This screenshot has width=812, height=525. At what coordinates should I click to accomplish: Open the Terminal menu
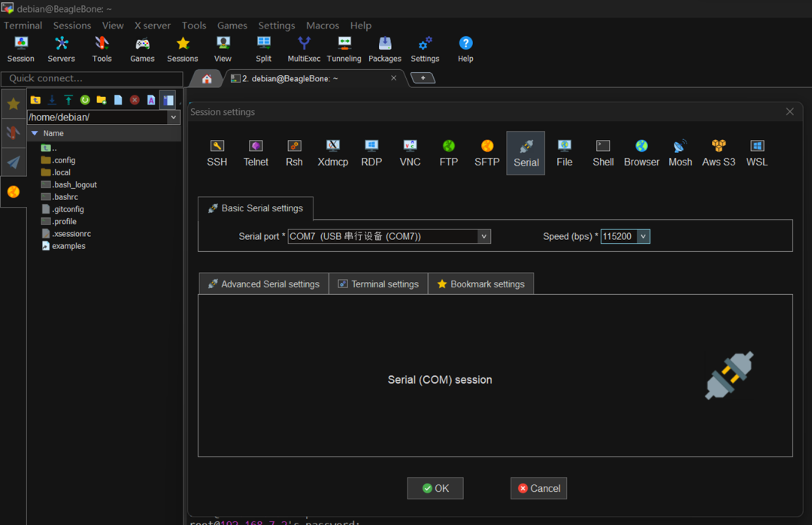pyautogui.click(x=23, y=26)
